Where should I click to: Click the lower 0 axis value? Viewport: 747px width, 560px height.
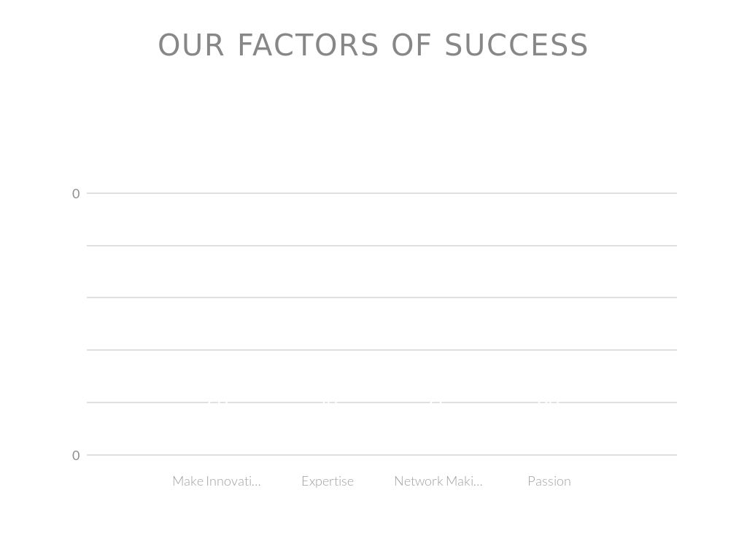76,456
